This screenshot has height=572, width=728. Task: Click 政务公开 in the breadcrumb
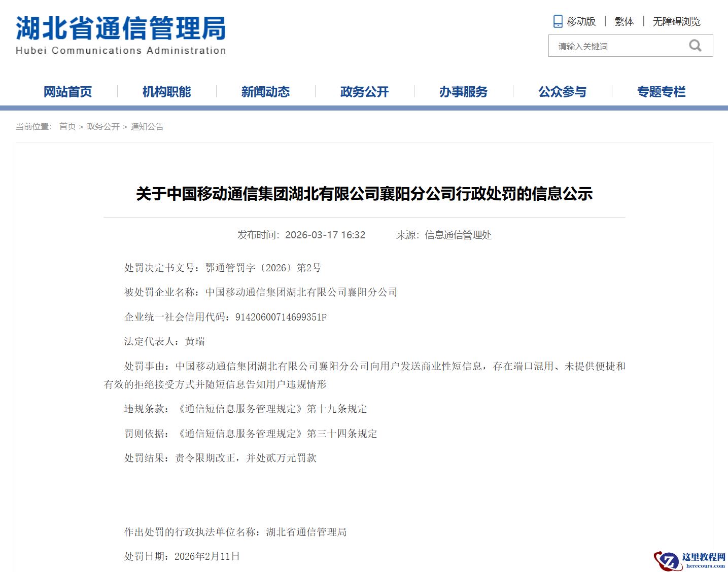(x=103, y=126)
